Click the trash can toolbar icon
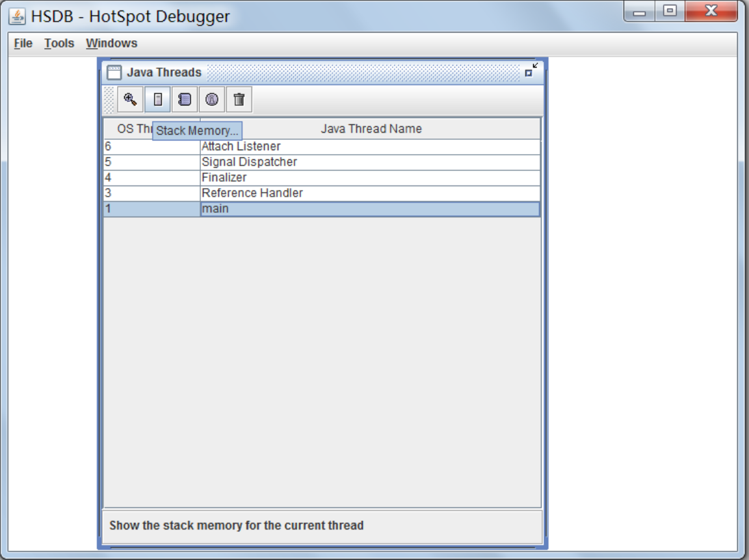Image resolution: width=749 pixels, height=560 pixels. pos(239,100)
